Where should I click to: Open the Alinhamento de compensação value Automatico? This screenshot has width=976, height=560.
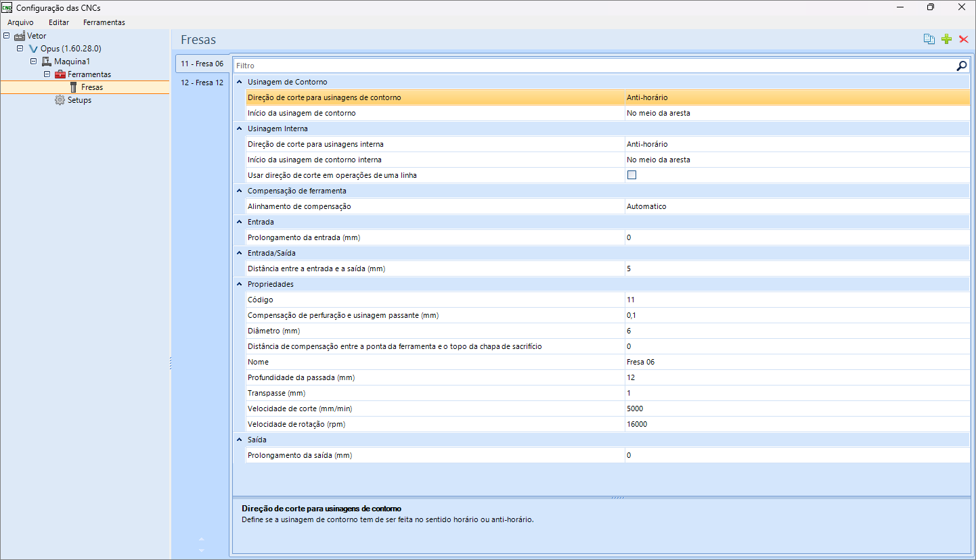pos(795,206)
